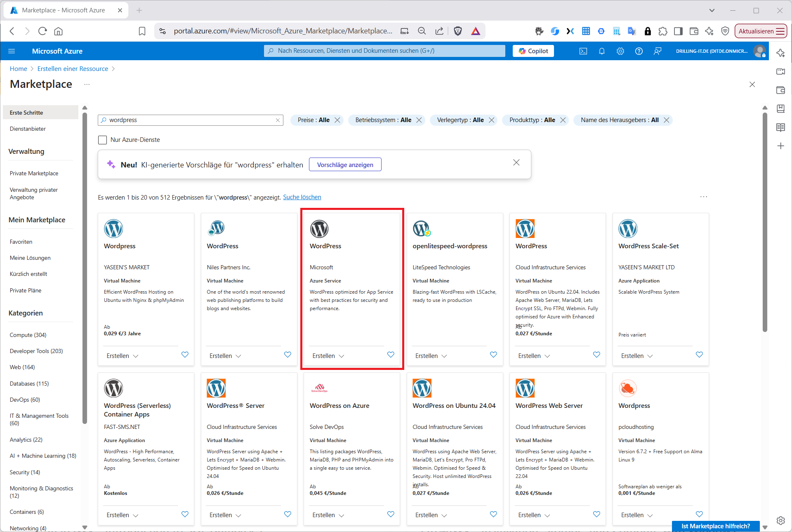The width and height of the screenshot is (792, 532).
Task: Open Kürzlich erstellt in sidebar
Action: 28,274
